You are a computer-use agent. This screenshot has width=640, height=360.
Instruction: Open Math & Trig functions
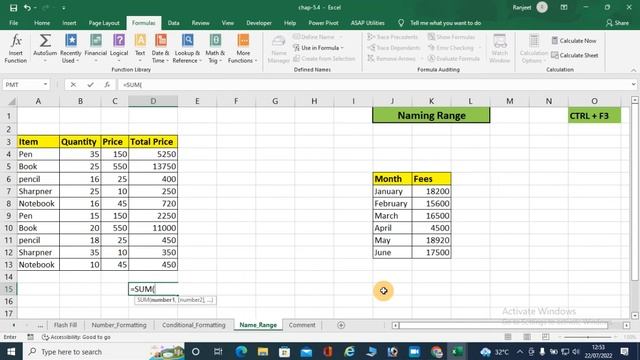[x=215, y=48]
